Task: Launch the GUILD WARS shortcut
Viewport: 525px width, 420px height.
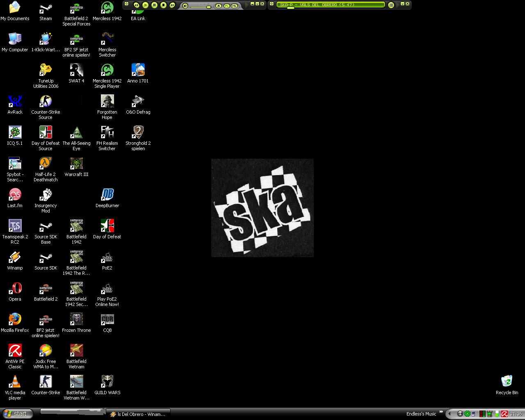Action: (x=107, y=385)
